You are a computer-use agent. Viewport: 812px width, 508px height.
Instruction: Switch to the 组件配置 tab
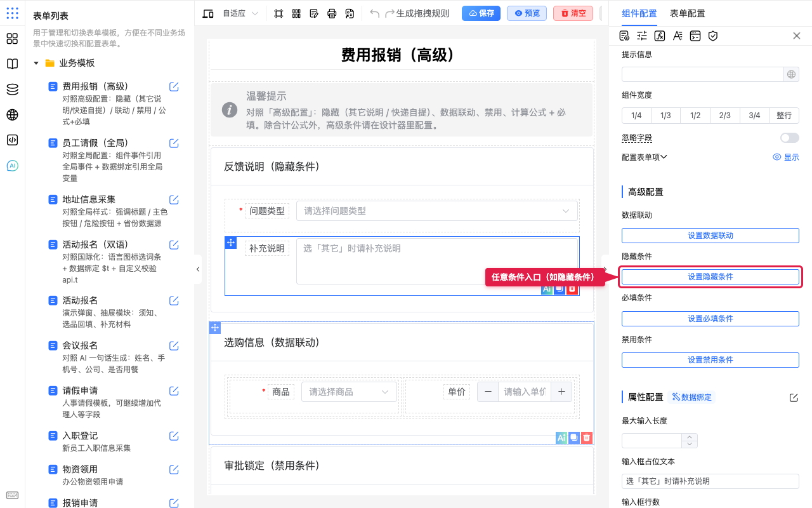coord(639,13)
